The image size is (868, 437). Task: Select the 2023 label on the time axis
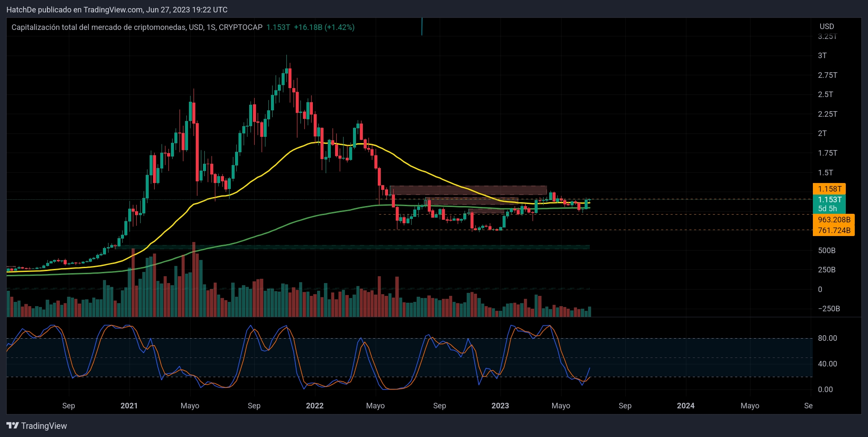(500, 405)
